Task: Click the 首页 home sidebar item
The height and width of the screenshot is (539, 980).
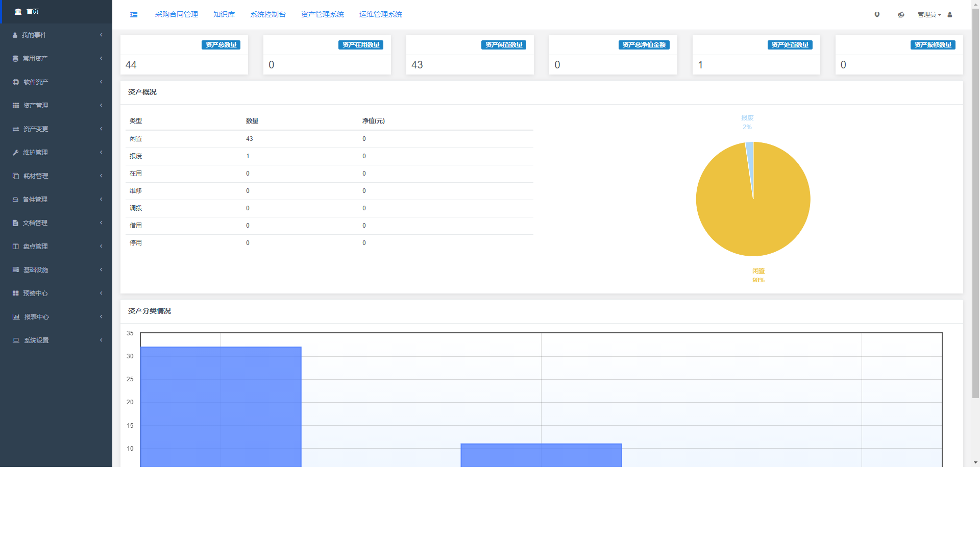Action: (x=33, y=12)
